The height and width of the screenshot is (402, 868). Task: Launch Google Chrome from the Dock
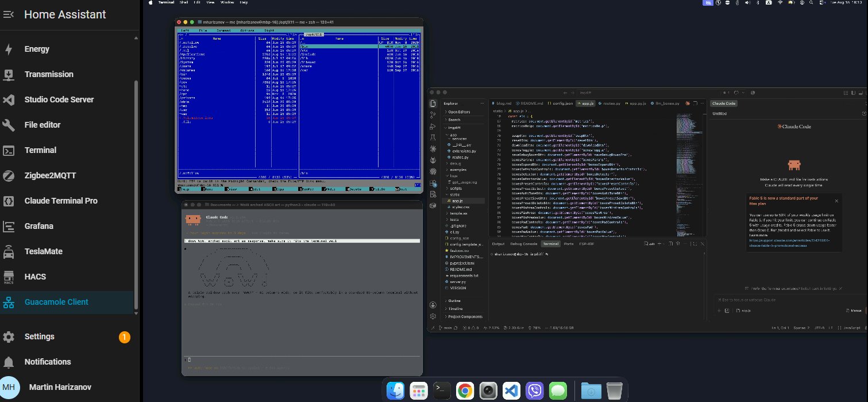coord(465,391)
